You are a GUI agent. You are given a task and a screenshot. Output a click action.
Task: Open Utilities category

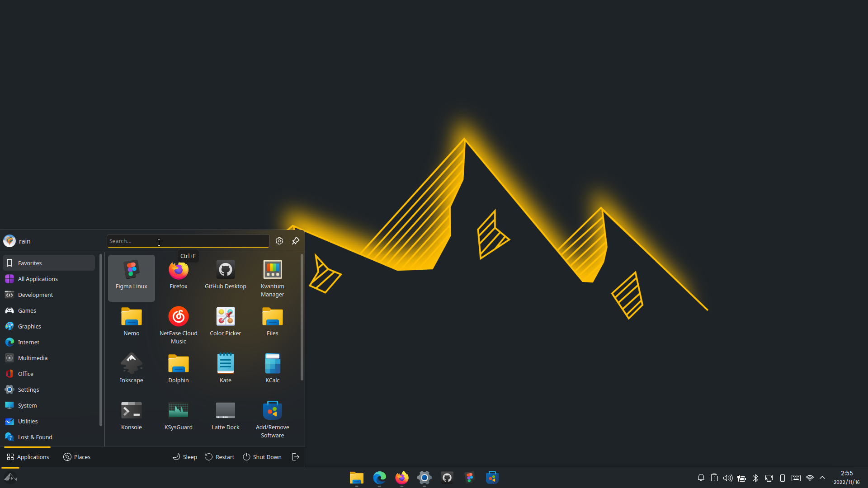(49, 421)
